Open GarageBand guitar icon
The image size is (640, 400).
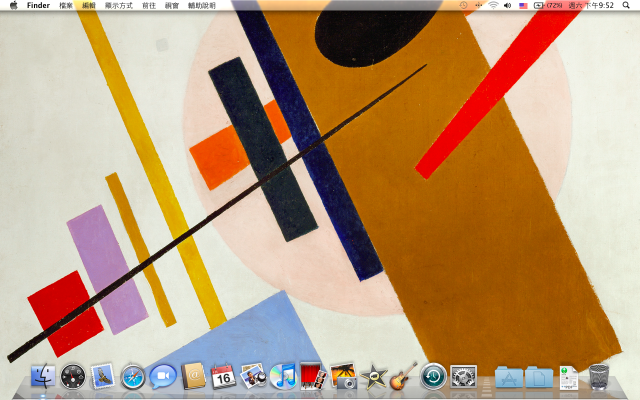coord(403,376)
